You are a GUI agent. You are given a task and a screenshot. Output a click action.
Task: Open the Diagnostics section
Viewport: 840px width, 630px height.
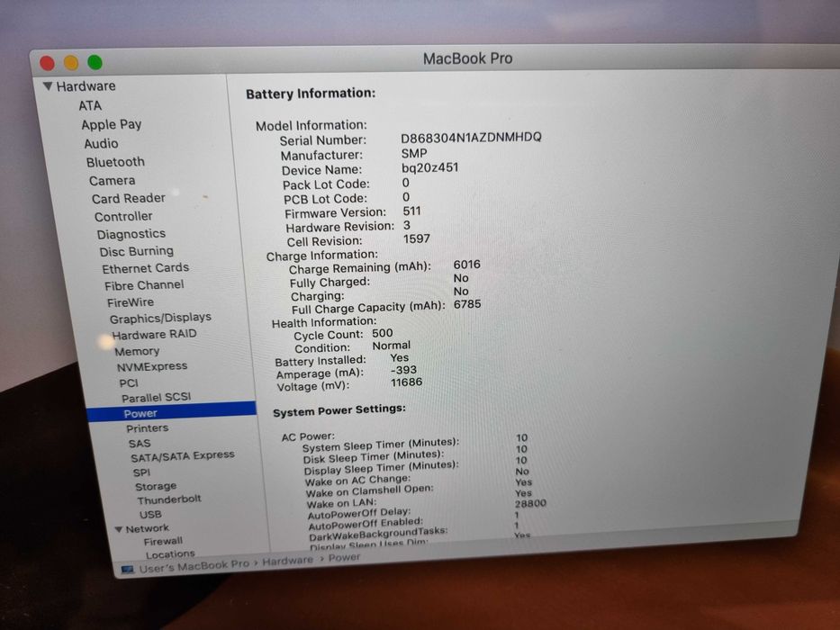pyautogui.click(x=131, y=234)
